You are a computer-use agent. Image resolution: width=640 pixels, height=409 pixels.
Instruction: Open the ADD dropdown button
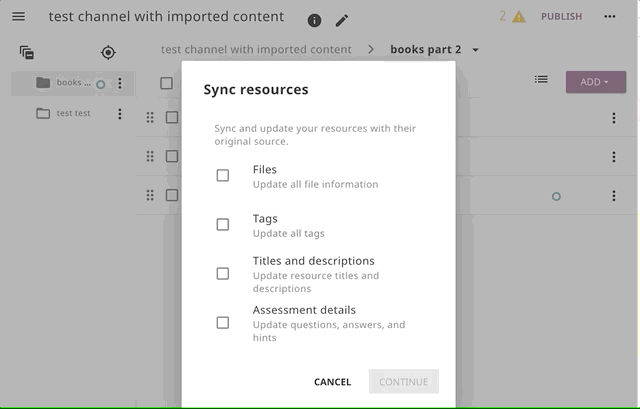click(x=596, y=82)
